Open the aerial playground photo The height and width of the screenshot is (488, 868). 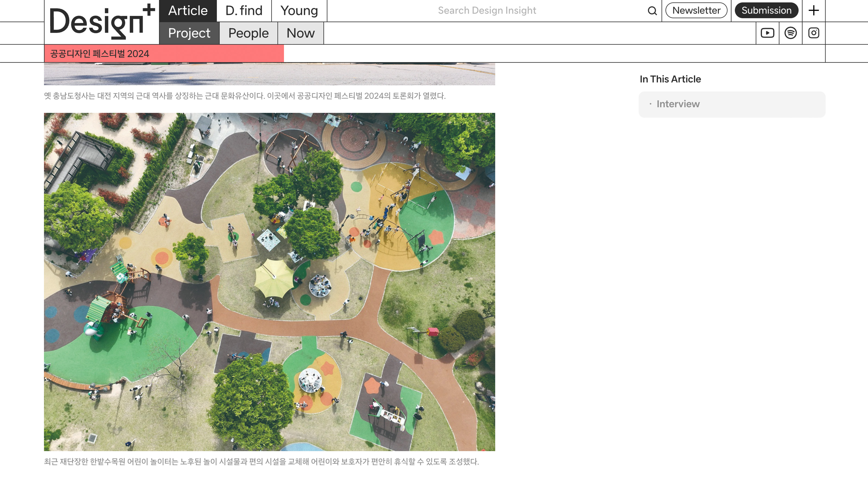click(x=269, y=282)
